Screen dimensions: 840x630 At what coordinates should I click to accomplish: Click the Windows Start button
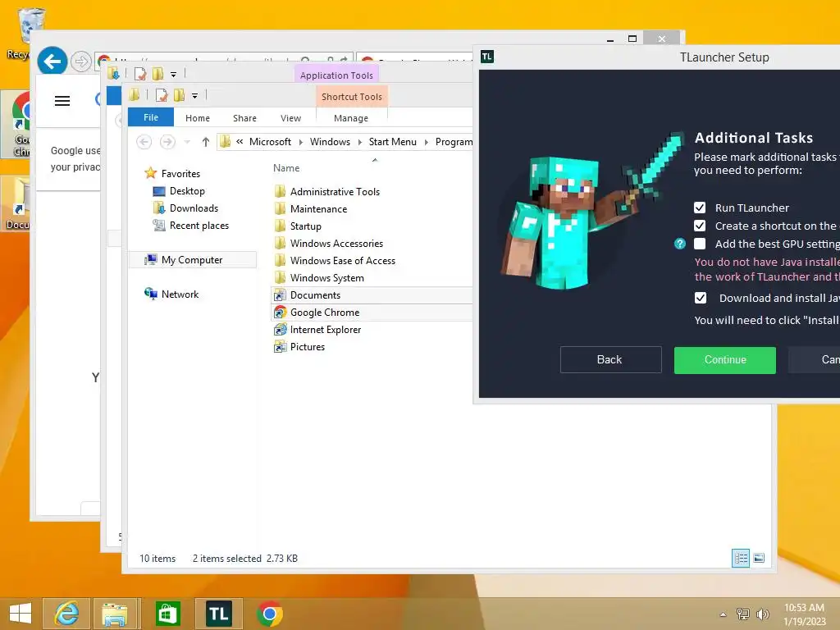20,614
